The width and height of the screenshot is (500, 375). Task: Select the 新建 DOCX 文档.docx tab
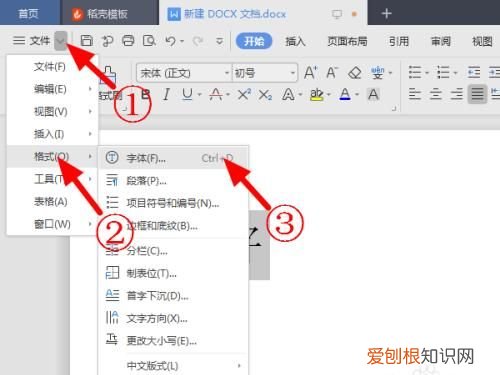tap(263, 13)
